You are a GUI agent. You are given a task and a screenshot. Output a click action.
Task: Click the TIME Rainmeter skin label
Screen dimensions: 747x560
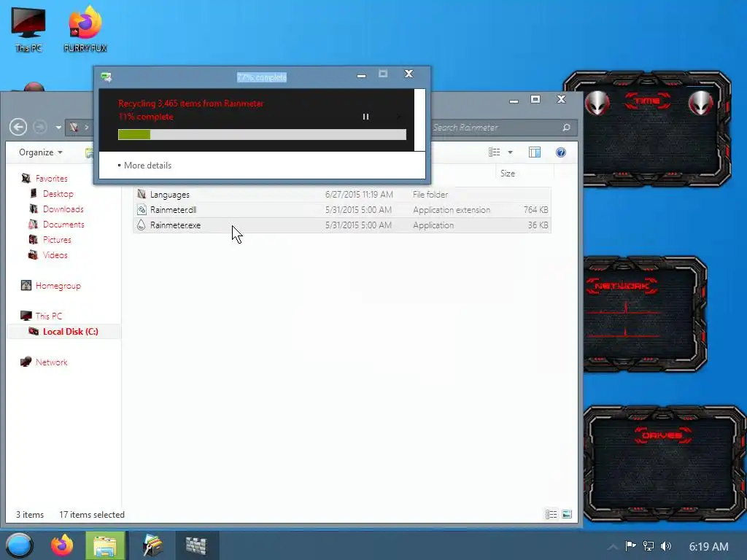[x=648, y=101]
